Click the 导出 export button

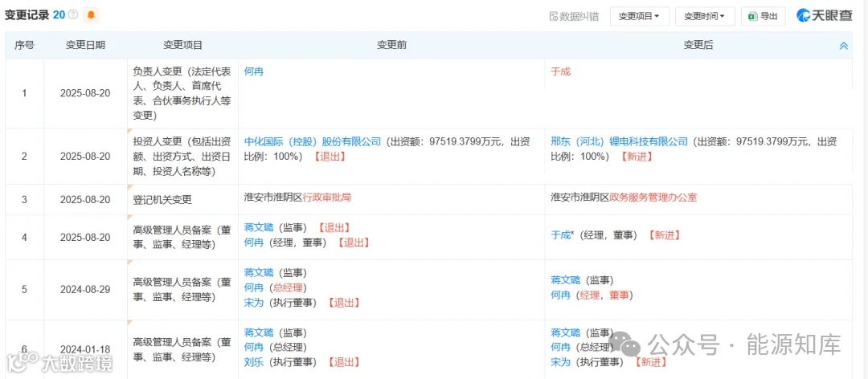tap(763, 17)
